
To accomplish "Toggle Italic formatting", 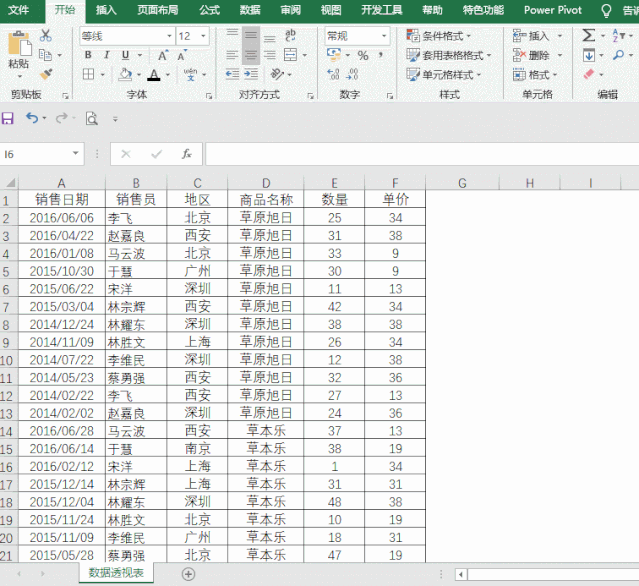I will [x=107, y=55].
